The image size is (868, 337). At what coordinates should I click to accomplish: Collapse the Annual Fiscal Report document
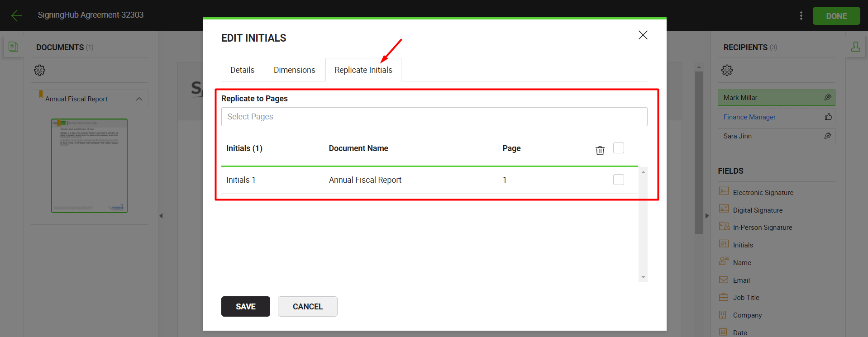click(139, 99)
